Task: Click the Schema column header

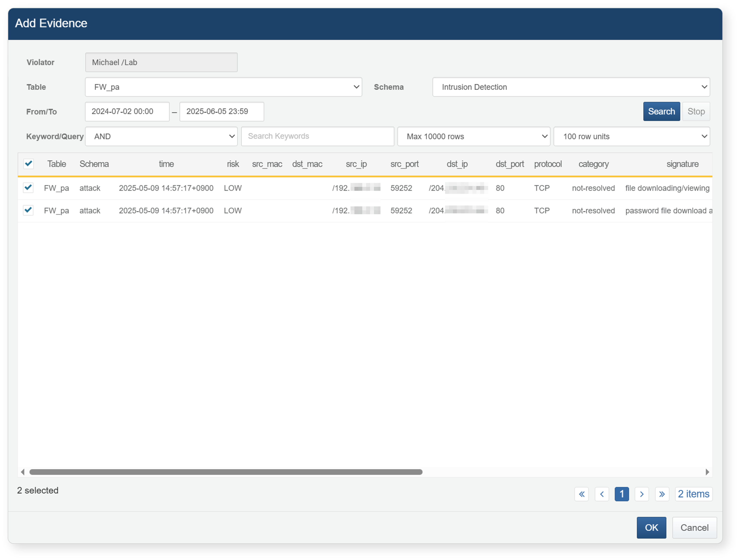Action: pyautogui.click(x=94, y=164)
